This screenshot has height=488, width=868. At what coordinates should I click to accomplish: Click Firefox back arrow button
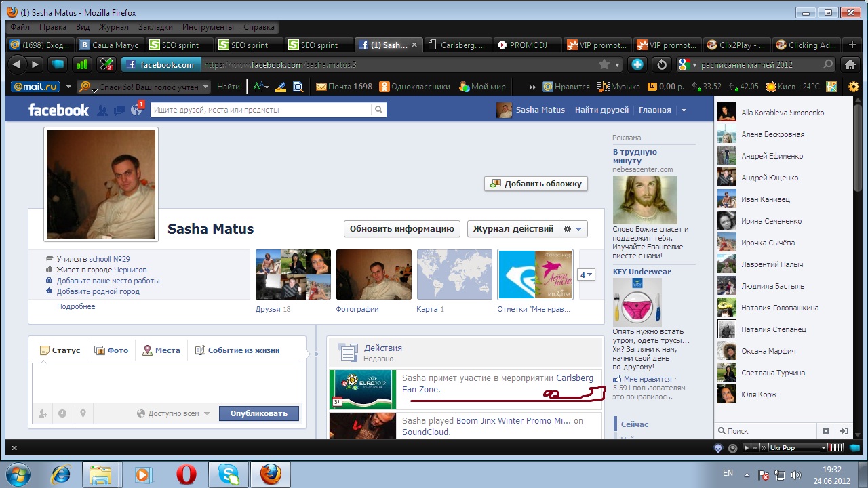coord(17,64)
